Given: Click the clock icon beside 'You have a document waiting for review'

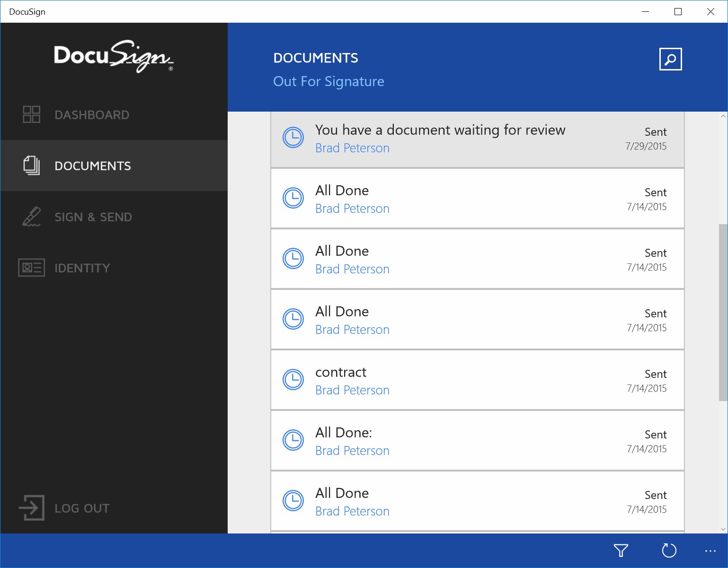Looking at the screenshot, I should pos(293,138).
